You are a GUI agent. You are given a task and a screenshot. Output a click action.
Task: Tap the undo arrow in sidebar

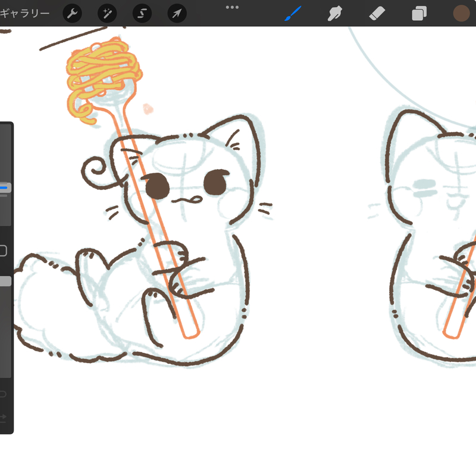(3, 394)
